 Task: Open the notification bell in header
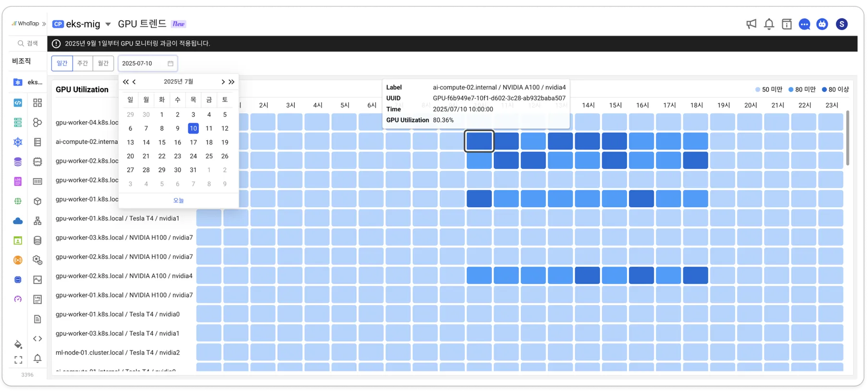pos(769,24)
